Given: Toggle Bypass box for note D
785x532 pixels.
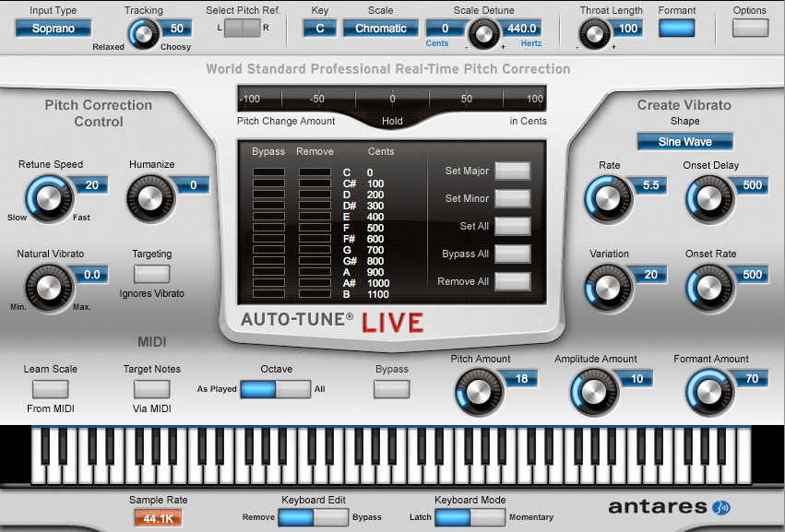Looking at the screenshot, I should pos(268,195).
